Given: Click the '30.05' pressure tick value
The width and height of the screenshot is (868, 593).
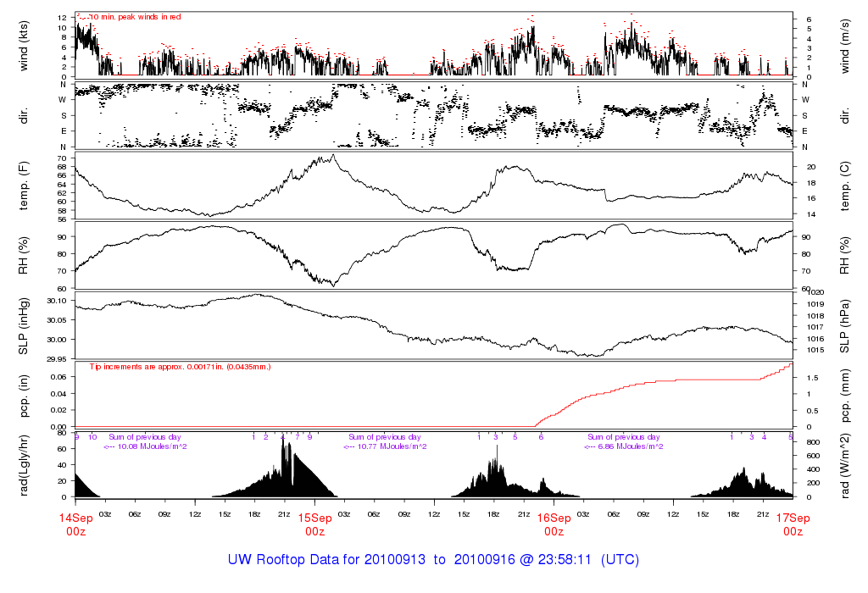Looking at the screenshot, I should [57, 320].
